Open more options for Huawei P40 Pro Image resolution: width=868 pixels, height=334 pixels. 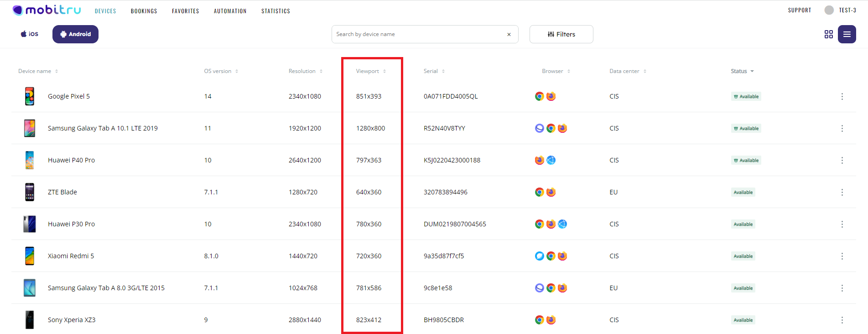click(842, 160)
